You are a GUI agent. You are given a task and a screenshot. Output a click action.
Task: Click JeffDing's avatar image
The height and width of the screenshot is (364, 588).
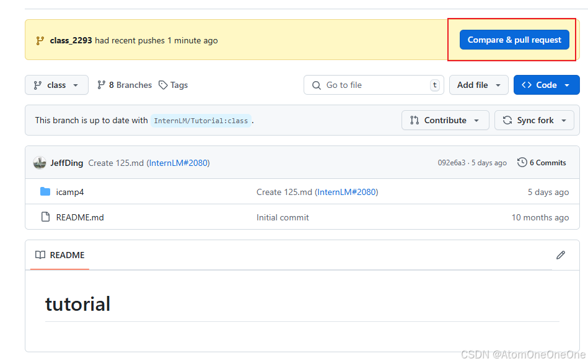(x=40, y=163)
